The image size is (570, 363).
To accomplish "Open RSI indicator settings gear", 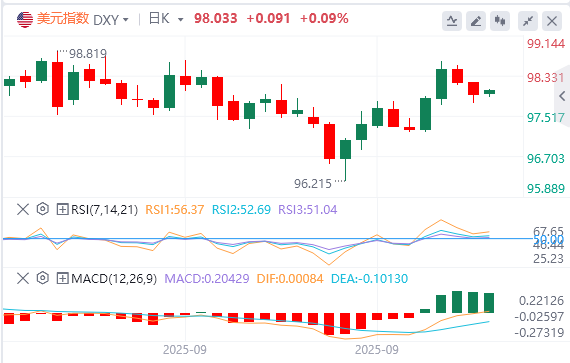I will point(43,209).
